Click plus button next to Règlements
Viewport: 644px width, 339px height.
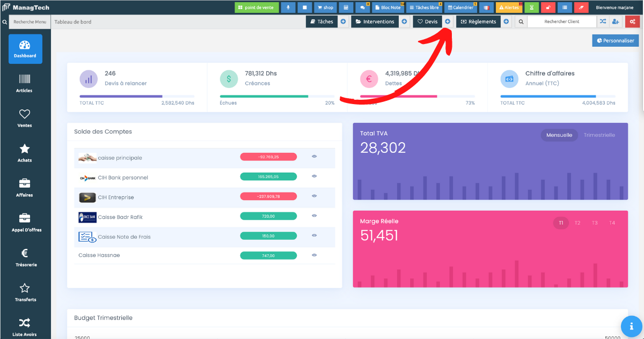point(506,21)
